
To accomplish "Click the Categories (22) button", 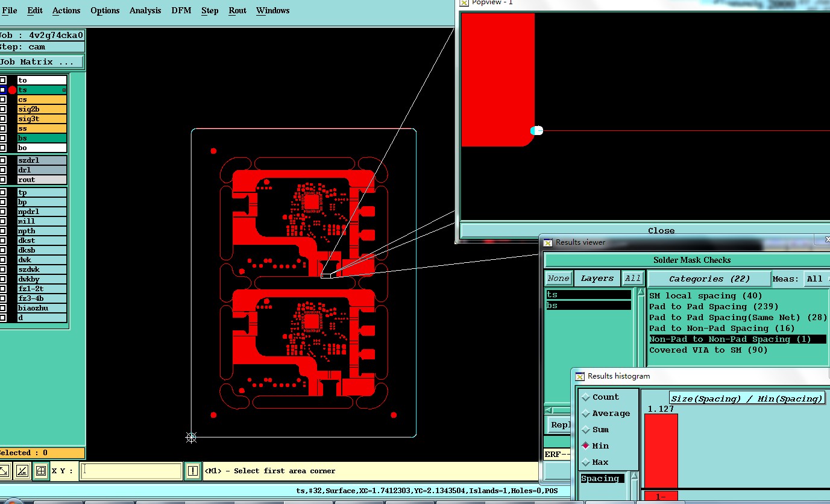I will [x=709, y=279].
